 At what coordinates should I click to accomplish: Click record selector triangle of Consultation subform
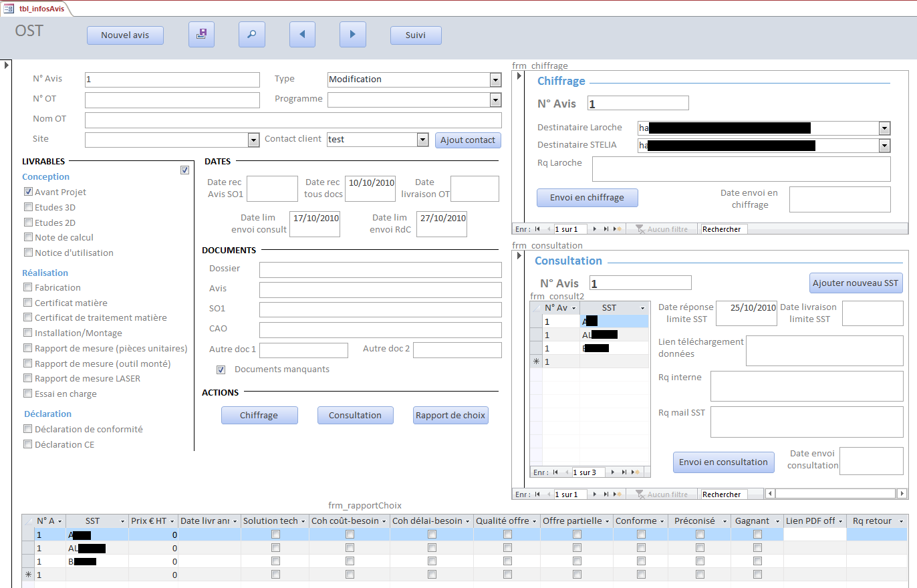click(519, 257)
